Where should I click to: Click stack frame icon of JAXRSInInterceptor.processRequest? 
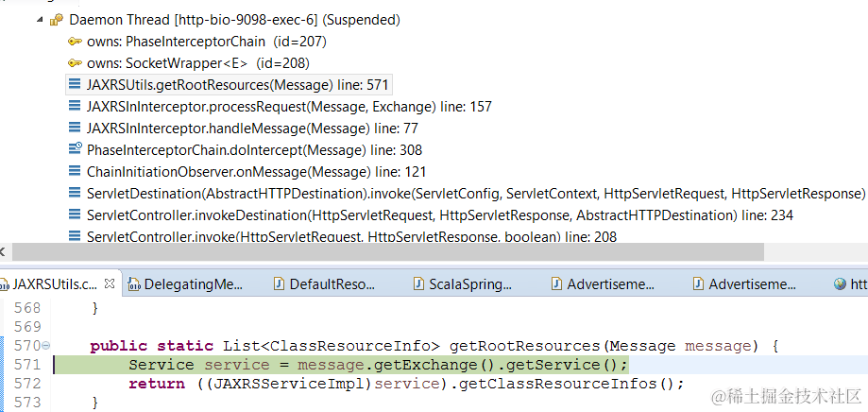tap(75, 107)
